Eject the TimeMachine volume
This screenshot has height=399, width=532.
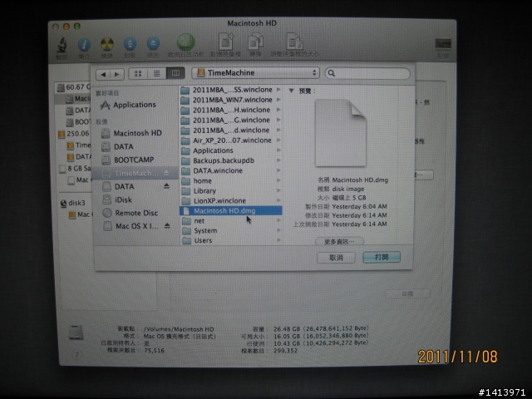(166, 173)
